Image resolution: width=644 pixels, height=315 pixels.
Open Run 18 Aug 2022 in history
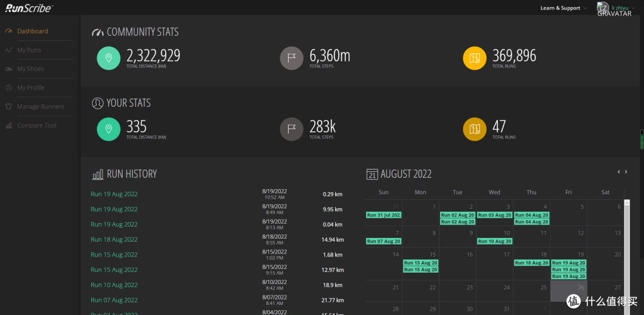coord(114,240)
